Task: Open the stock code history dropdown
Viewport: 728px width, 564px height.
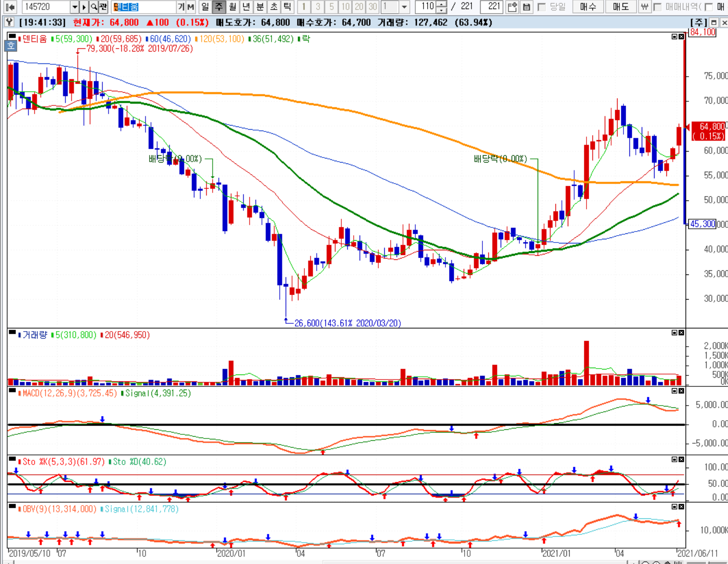Action: coord(75,7)
